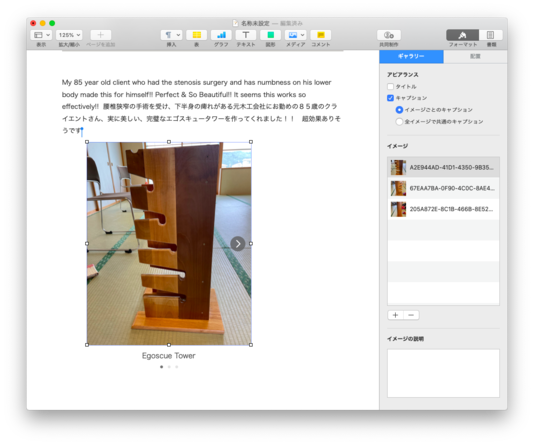Viewport: 534px width, 445px height.
Task: Select image 67EAA7BA in the list
Action: [x=443, y=188]
